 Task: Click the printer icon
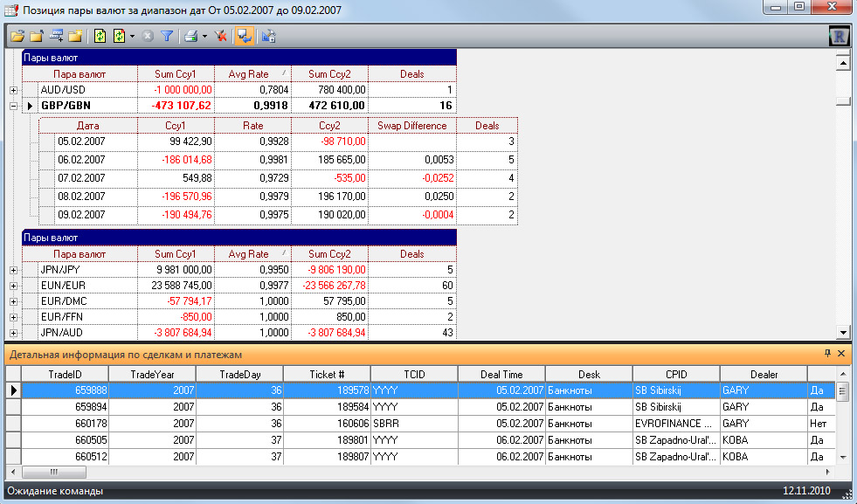pyautogui.click(x=190, y=37)
